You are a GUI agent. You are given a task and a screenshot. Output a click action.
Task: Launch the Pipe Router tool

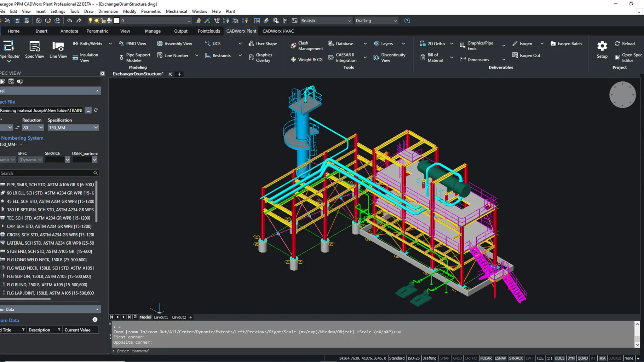[x=10, y=51]
